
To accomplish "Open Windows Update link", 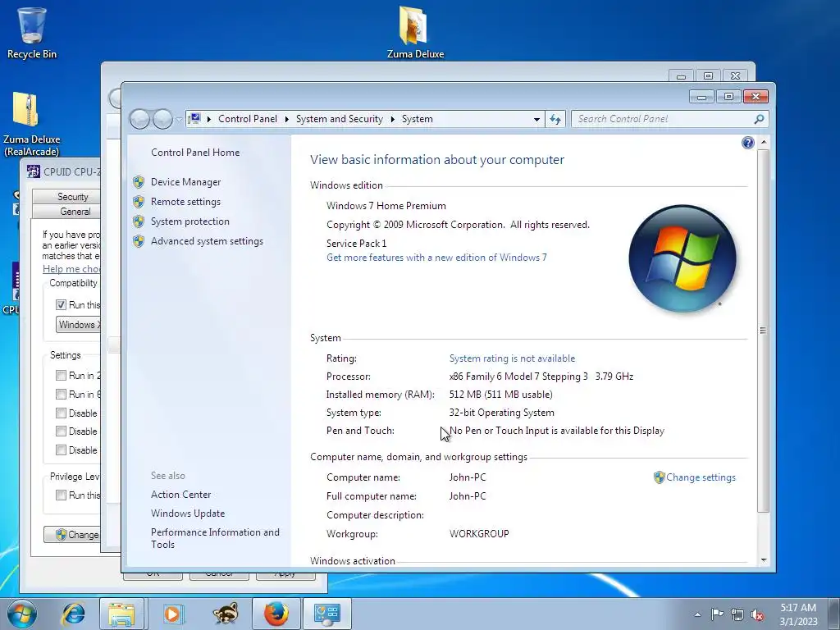I will click(188, 514).
